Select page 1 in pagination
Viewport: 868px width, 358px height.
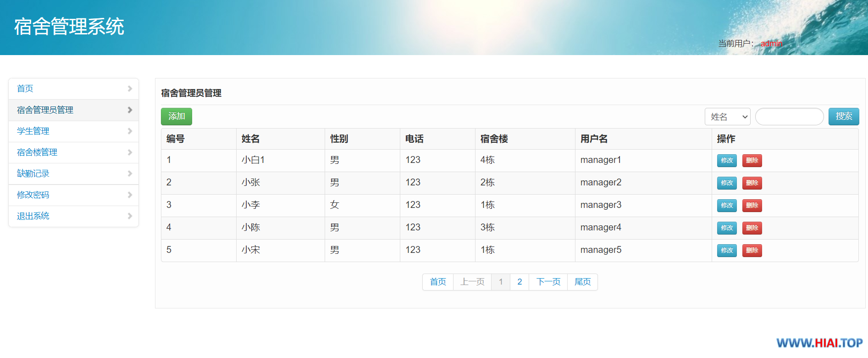(x=501, y=282)
